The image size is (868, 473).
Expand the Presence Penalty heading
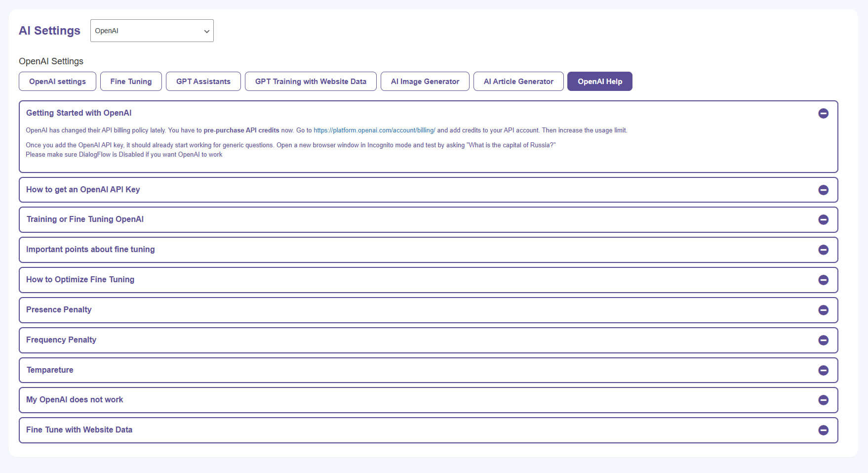59,309
